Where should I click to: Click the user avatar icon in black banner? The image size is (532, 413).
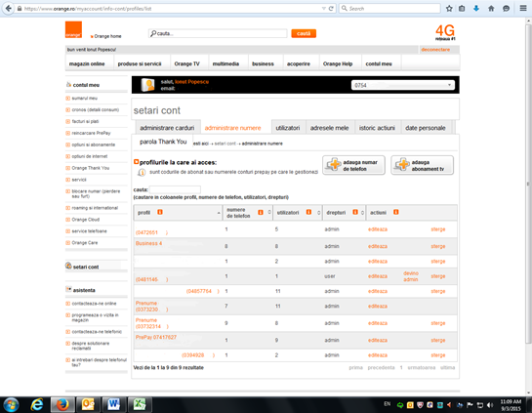pyautogui.click(x=148, y=85)
